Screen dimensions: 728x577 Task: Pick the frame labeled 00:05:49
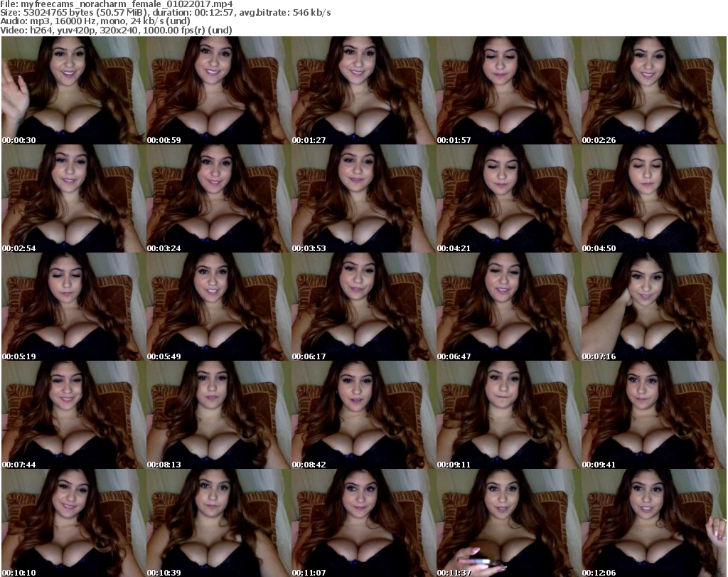click(x=219, y=307)
